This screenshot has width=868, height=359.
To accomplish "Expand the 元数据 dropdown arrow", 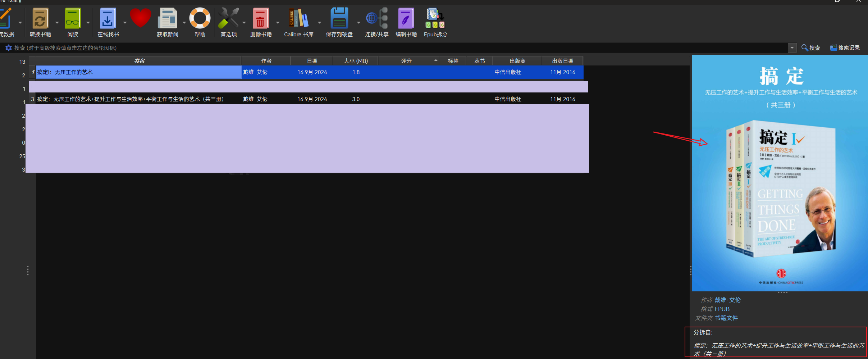I will pyautogui.click(x=20, y=23).
